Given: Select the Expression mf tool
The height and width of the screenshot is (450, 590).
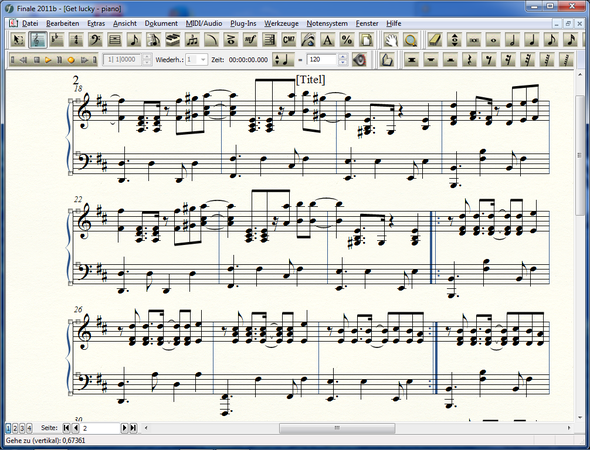Looking at the screenshot, I should (x=250, y=40).
